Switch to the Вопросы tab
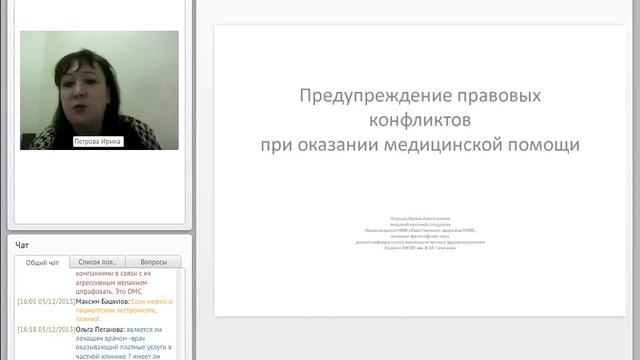The image size is (640, 360). click(153, 262)
